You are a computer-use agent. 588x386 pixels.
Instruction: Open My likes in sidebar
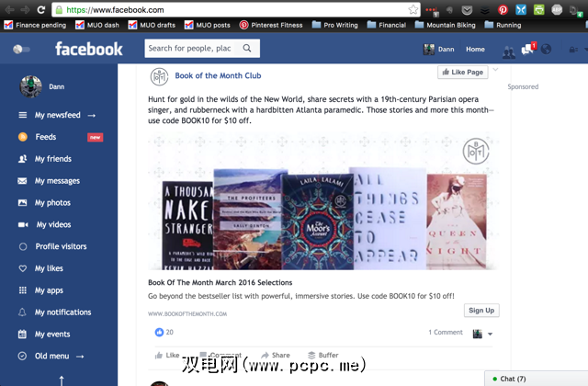coord(49,268)
